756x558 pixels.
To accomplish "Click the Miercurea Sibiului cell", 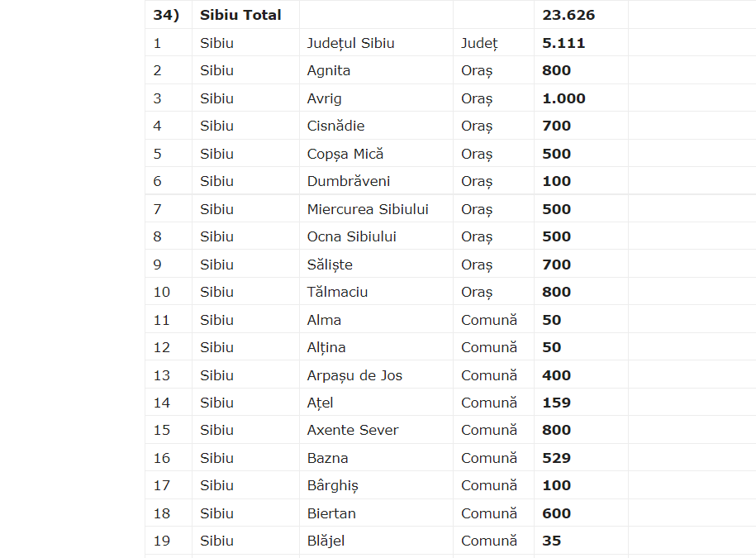I will pyautogui.click(x=368, y=209).
